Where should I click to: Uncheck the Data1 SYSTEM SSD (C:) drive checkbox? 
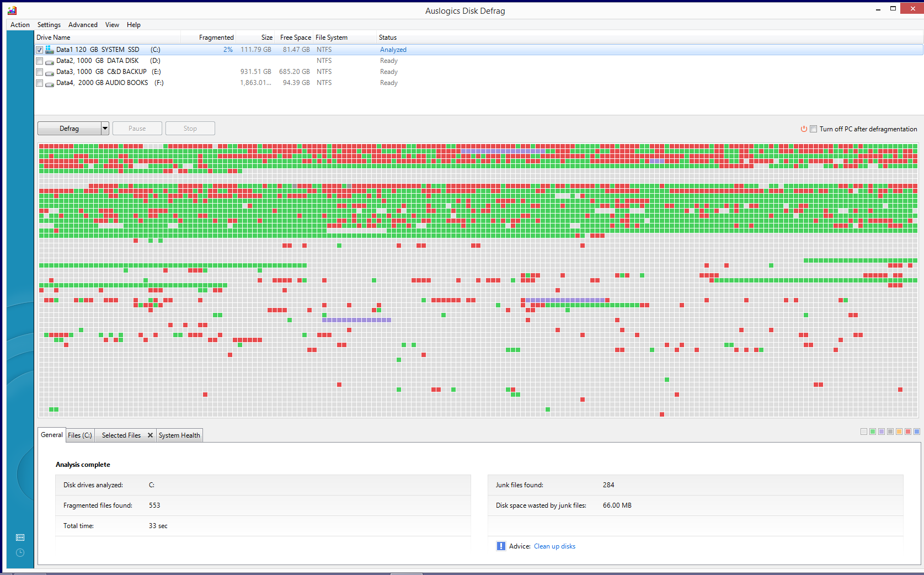40,50
